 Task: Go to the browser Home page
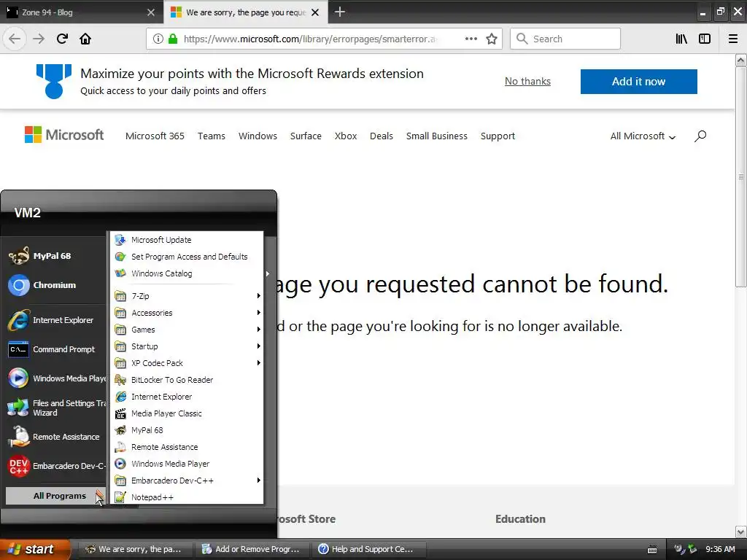click(x=85, y=39)
